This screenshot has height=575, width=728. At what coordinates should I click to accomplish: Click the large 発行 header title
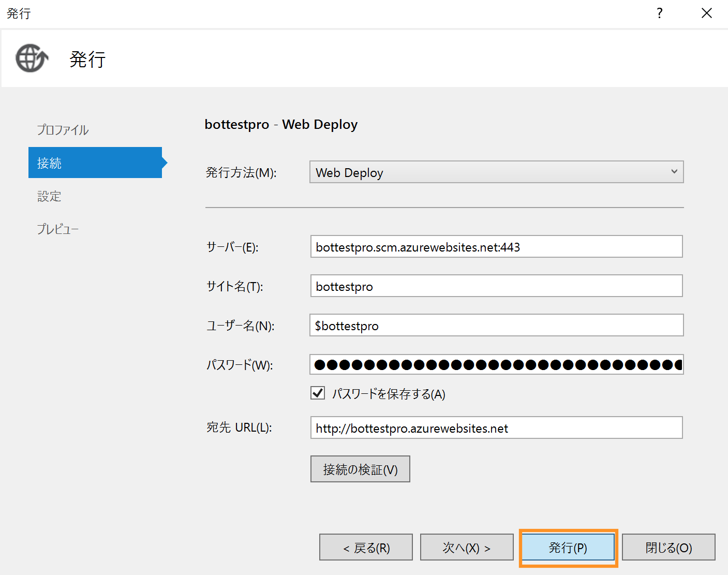pyautogui.click(x=87, y=59)
